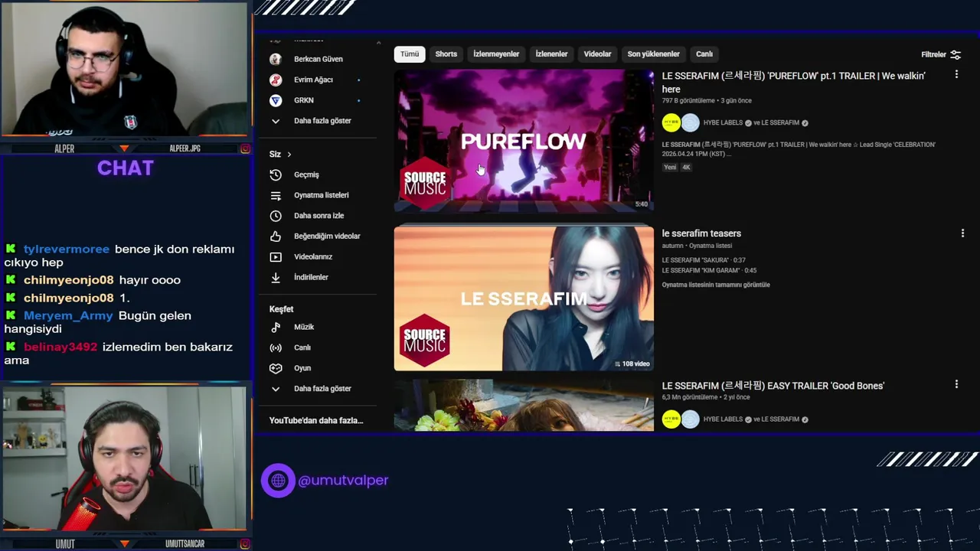The height and width of the screenshot is (551, 980).
Task: Select the Son yüklenenler filter chip
Action: pos(653,54)
